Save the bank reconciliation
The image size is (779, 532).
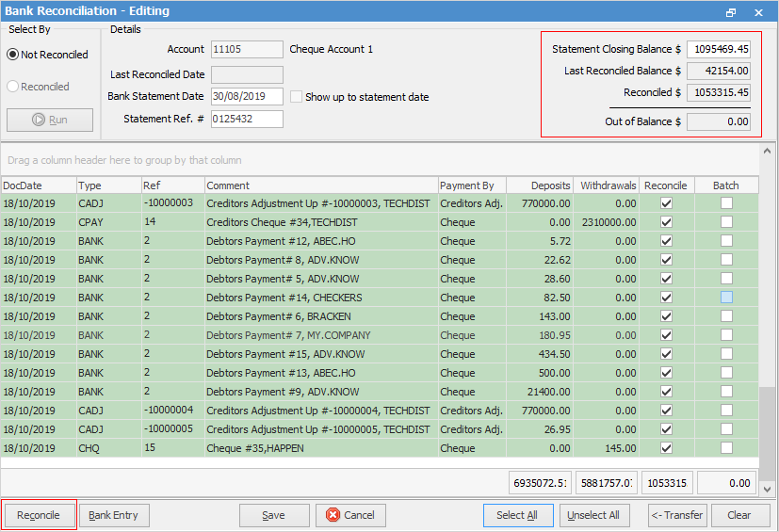click(x=274, y=515)
